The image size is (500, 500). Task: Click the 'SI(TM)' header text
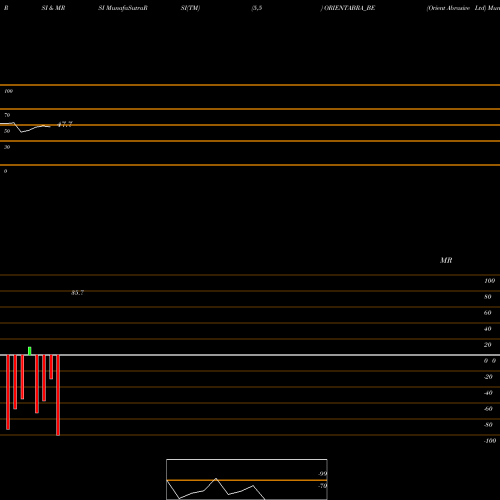click(190, 8)
